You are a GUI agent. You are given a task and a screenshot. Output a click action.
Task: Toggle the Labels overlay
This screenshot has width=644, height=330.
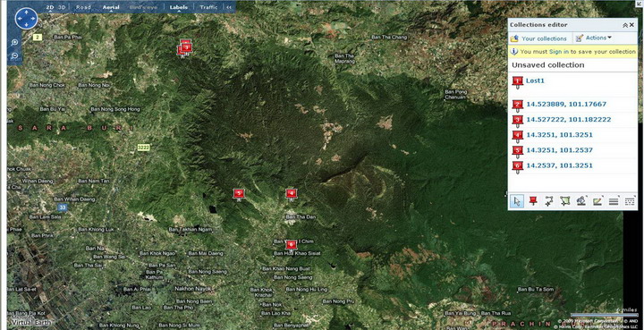179,7
